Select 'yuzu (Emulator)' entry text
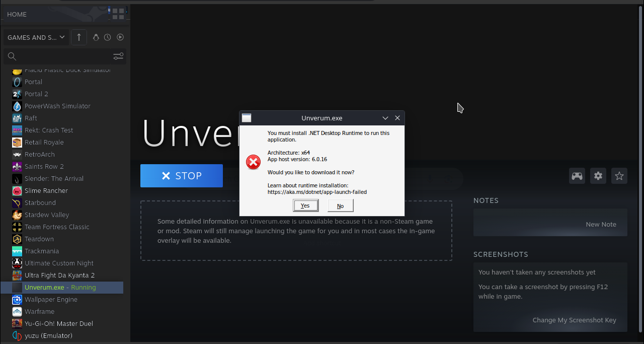 coord(48,335)
